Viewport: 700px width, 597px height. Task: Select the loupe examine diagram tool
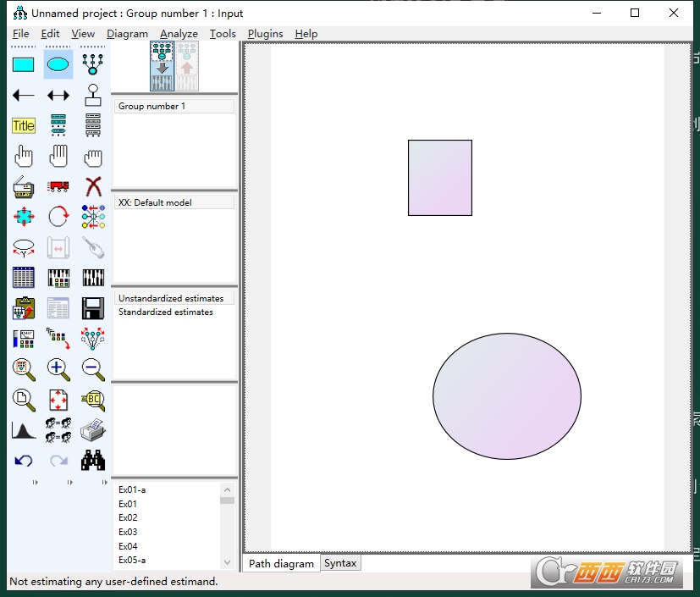(93, 400)
